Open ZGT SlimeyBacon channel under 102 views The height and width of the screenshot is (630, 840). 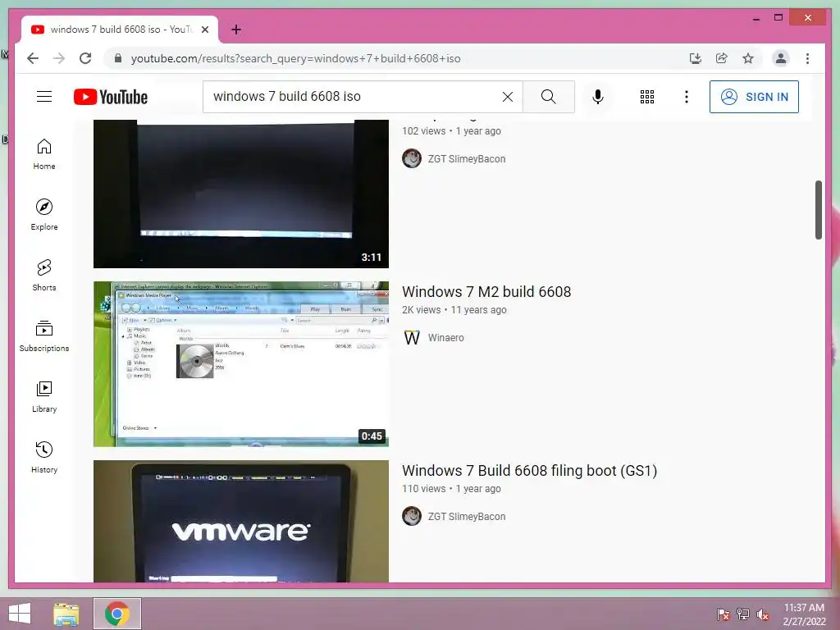[x=467, y=158]
